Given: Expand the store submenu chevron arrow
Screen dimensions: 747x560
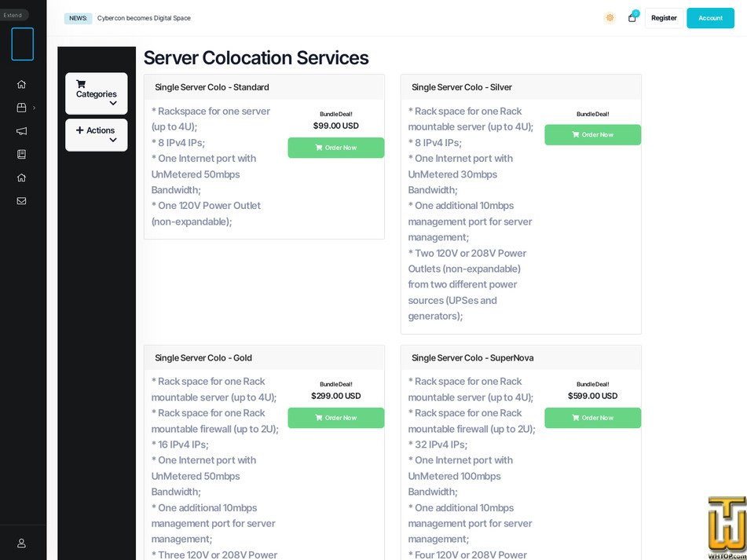Looking at the screenshot, I should click(34, 108).
